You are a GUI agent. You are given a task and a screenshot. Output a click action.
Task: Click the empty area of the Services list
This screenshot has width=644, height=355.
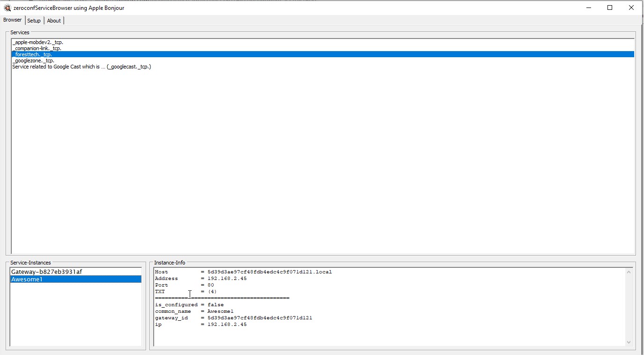coord(281,141)
